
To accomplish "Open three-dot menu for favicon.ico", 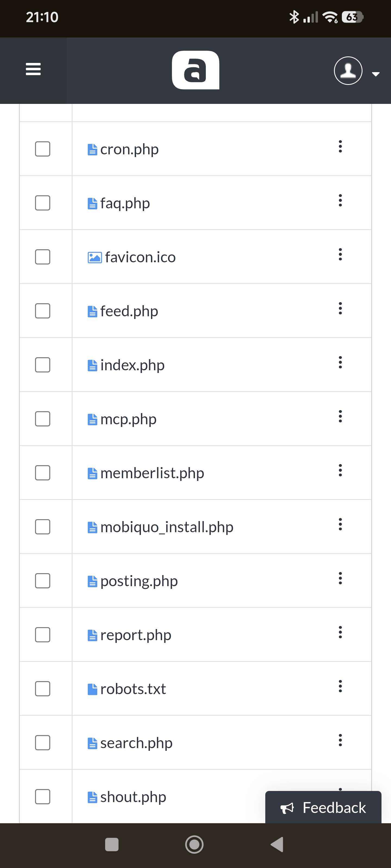I will 340,254.
